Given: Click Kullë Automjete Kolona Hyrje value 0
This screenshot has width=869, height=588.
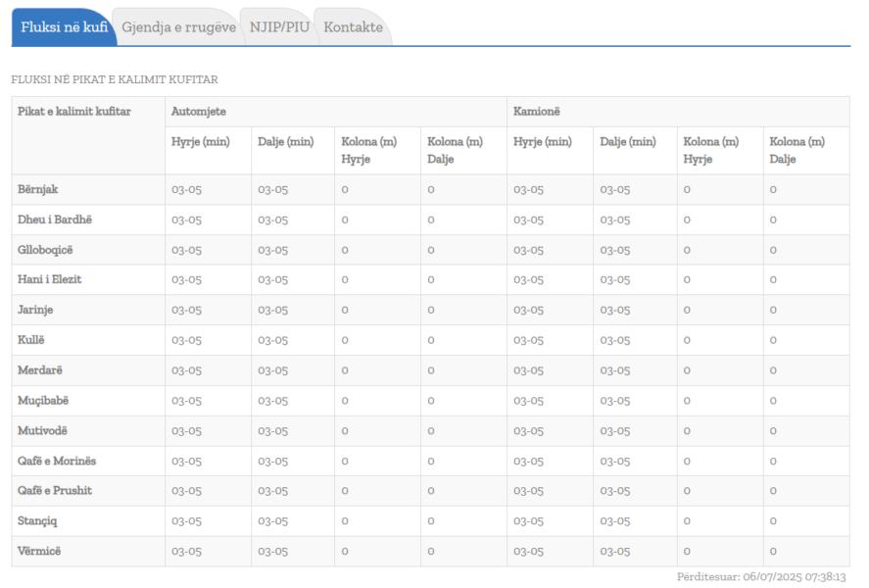Looking at the screenshot, I should [x=345, y=340].
